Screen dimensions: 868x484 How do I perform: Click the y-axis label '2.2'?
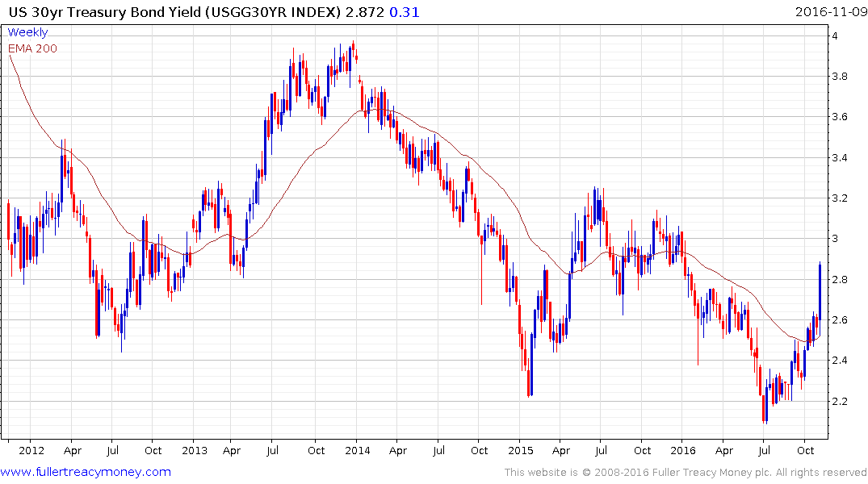click(840, 401)
